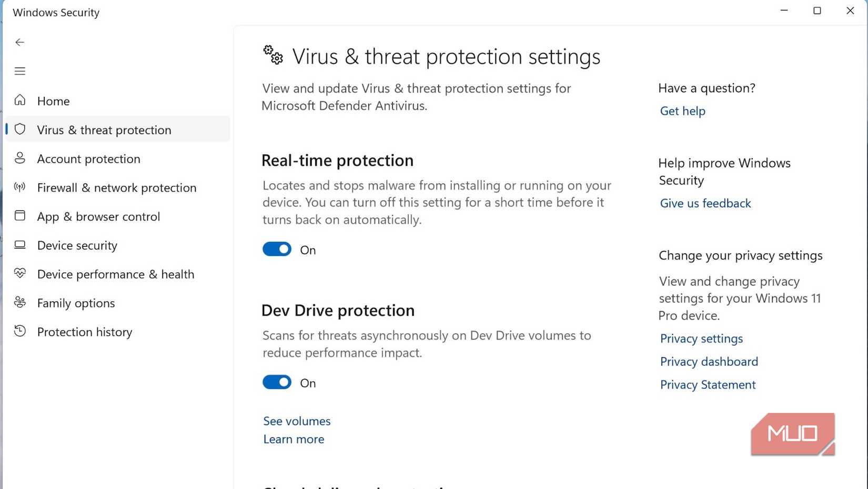Screen dimensions: 868x489
Task: Turn off Real-time protection
Action: [x=277, y=249]
